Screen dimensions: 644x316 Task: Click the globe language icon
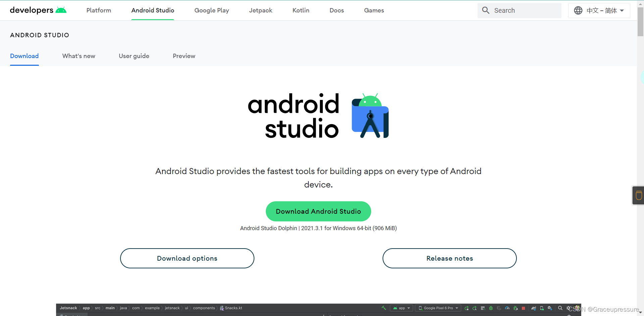[x=578, y=10]
